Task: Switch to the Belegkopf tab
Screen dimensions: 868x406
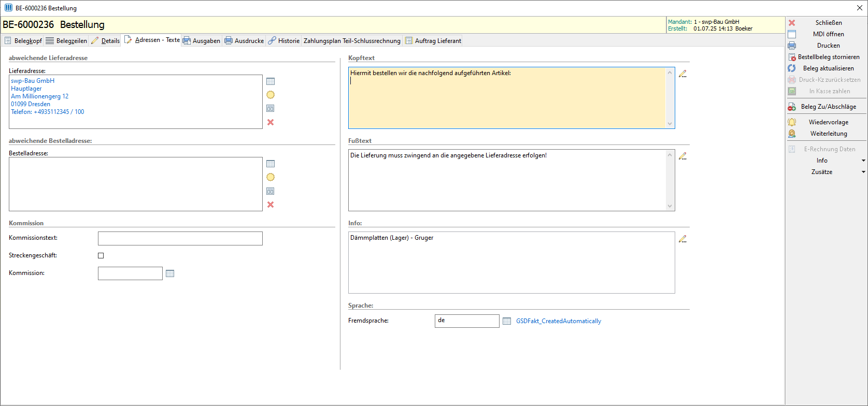Action: click(x=23, y=40)
